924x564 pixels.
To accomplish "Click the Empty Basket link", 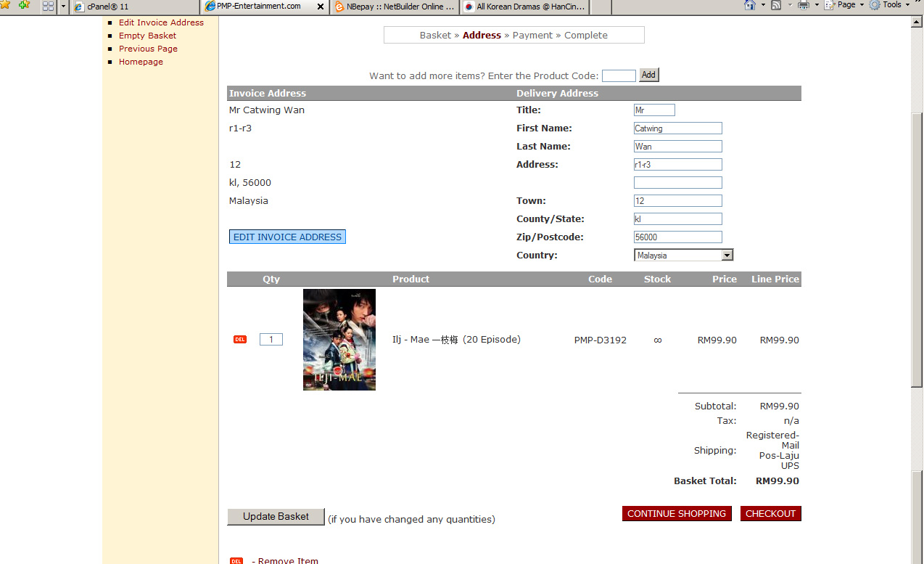I will [x=147, y=36].
